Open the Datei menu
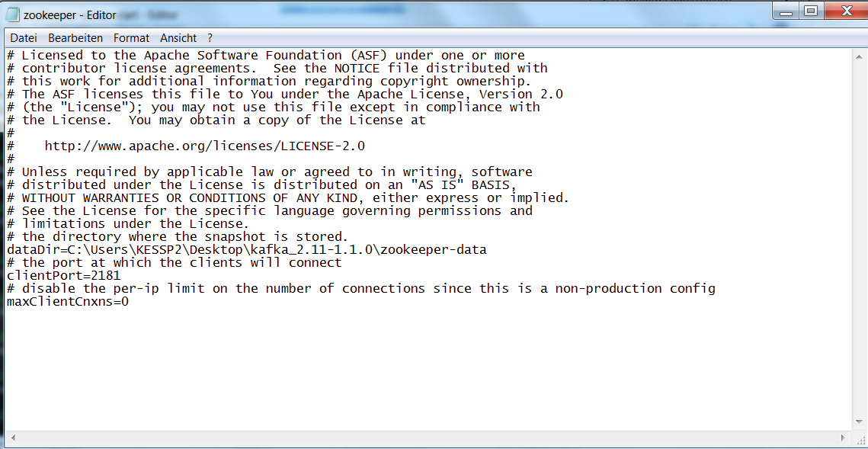The width and height of the screenshot is (868, 449). [24, 38]
